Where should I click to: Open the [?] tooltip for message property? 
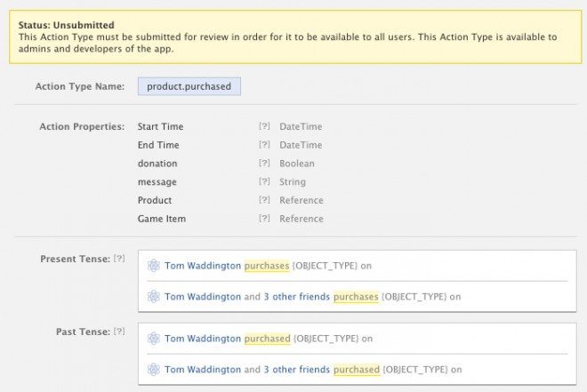point(264,181)
